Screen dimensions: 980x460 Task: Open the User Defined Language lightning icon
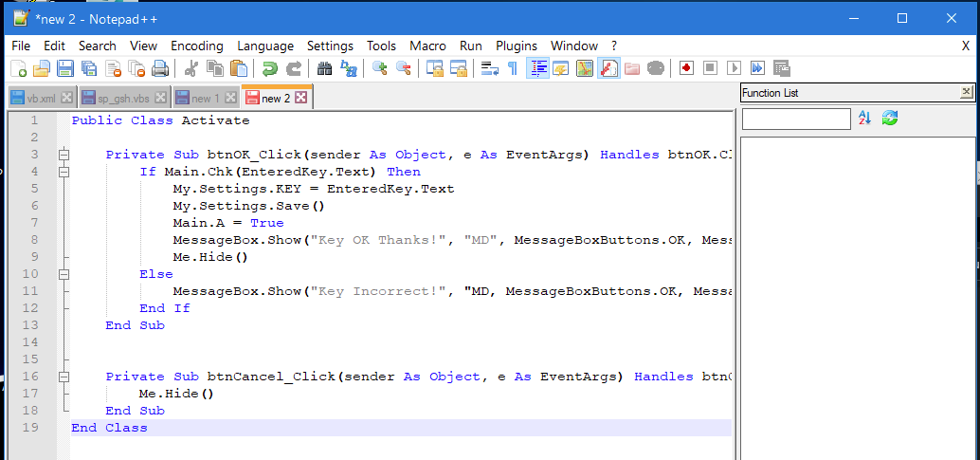point(560,68)
